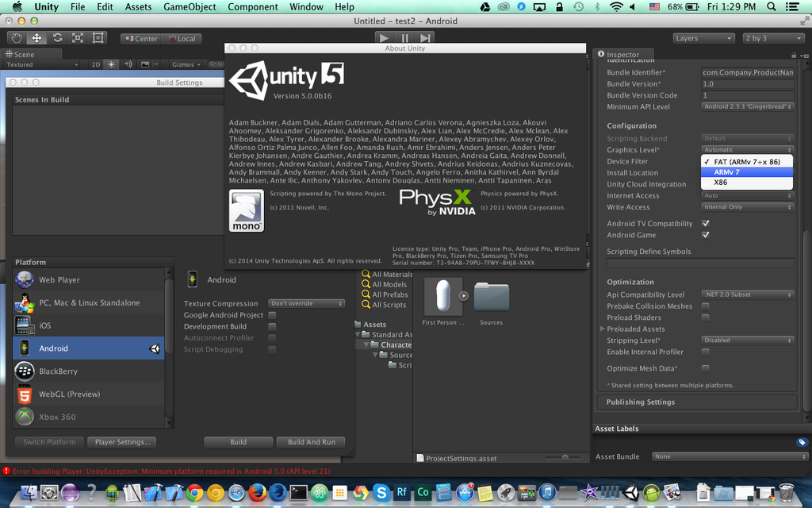
Task: Select PC, Mac & Linux Standalone platform
Action: point(89,302)
